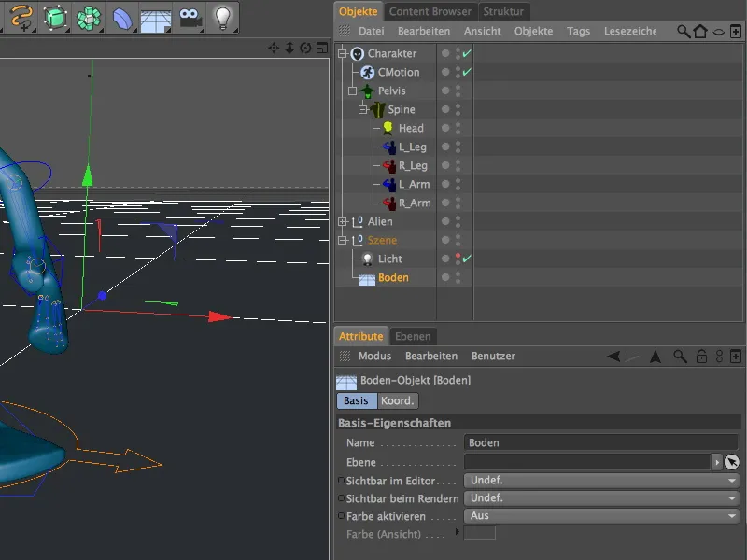Collapse the Charakter hierarchy

pos(342,54)
